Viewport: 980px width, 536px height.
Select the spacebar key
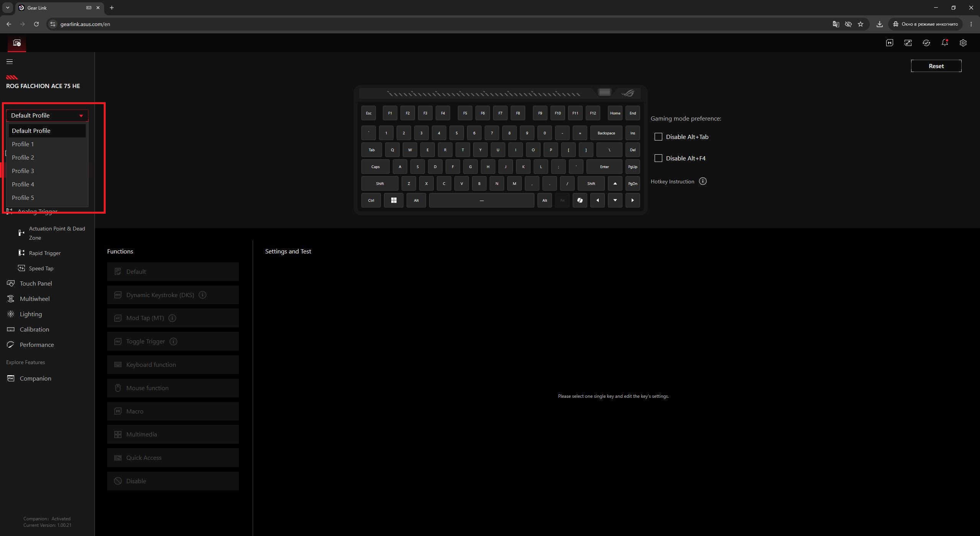pyautogui.click(x=482, y=200)
